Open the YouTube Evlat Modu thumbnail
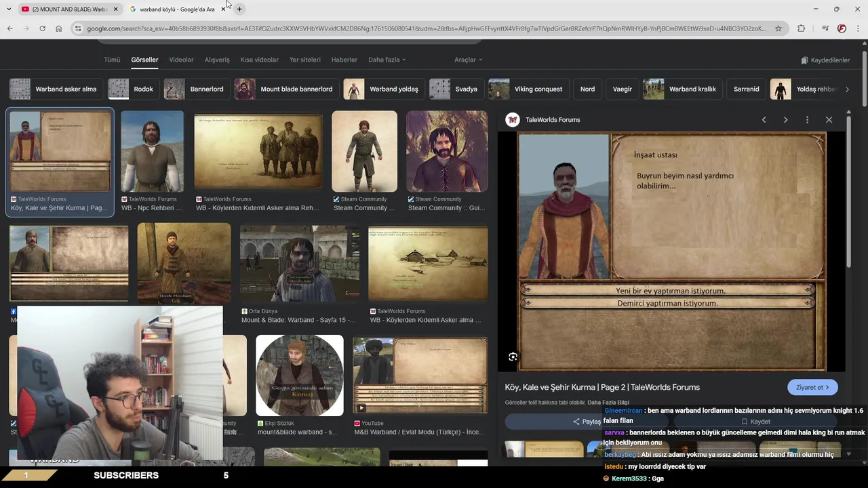 (420, 375)
